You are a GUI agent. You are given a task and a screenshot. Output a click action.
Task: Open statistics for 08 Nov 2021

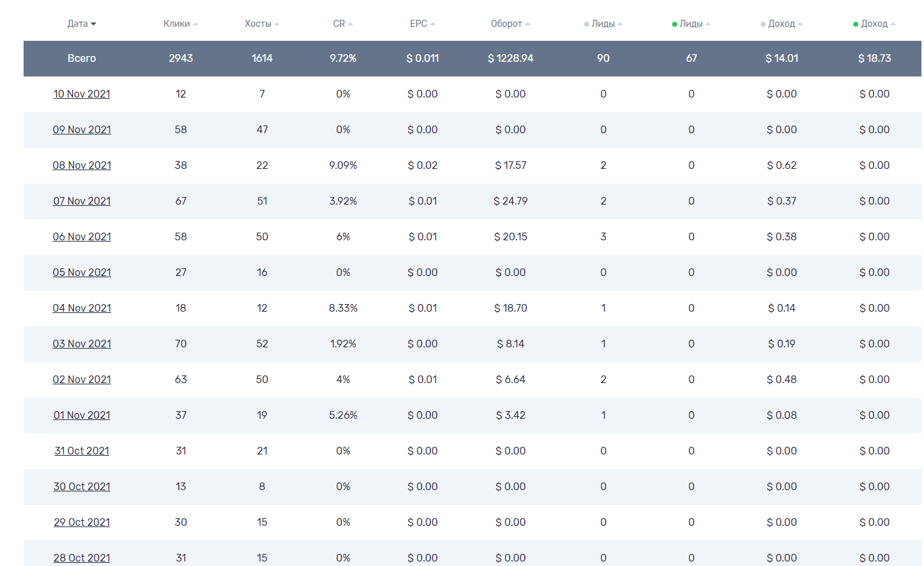point(82,166)
